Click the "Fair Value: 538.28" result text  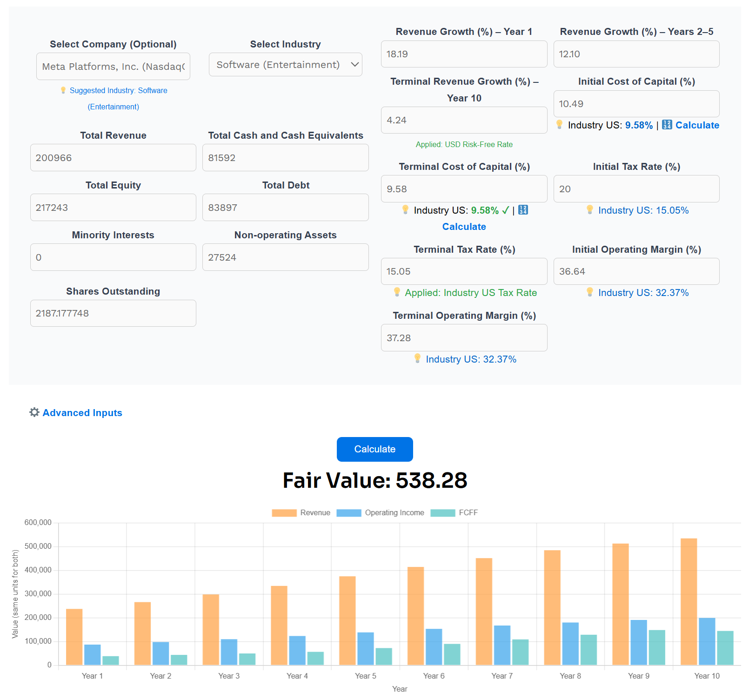pos(375,480)
